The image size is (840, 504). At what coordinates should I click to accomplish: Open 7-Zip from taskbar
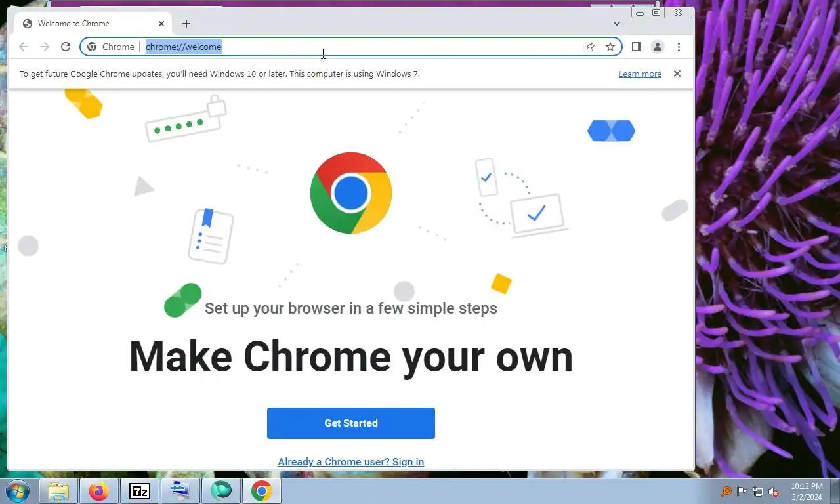[140, 491]
